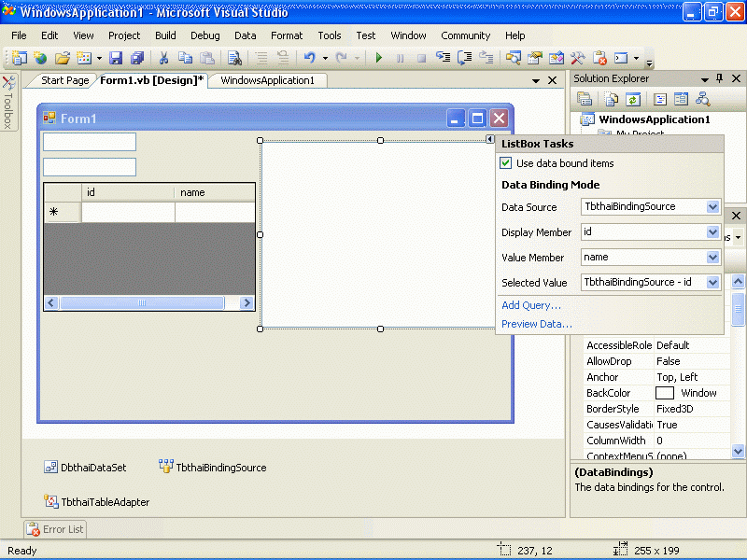Click the Immediate window toolbar icon

click(621, 58)
